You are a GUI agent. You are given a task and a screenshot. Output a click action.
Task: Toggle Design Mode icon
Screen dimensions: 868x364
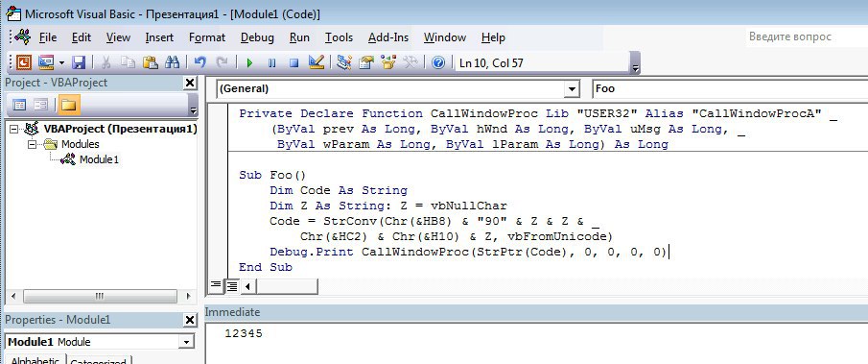317,62
